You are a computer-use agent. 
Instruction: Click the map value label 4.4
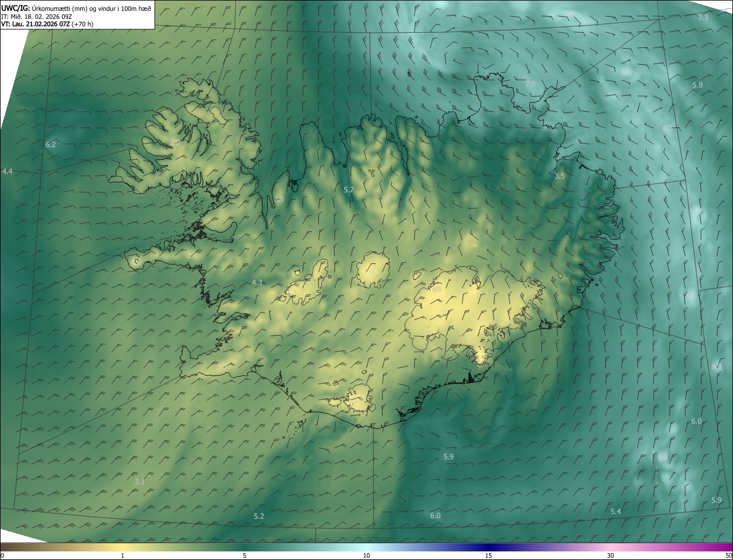point(7,172)
